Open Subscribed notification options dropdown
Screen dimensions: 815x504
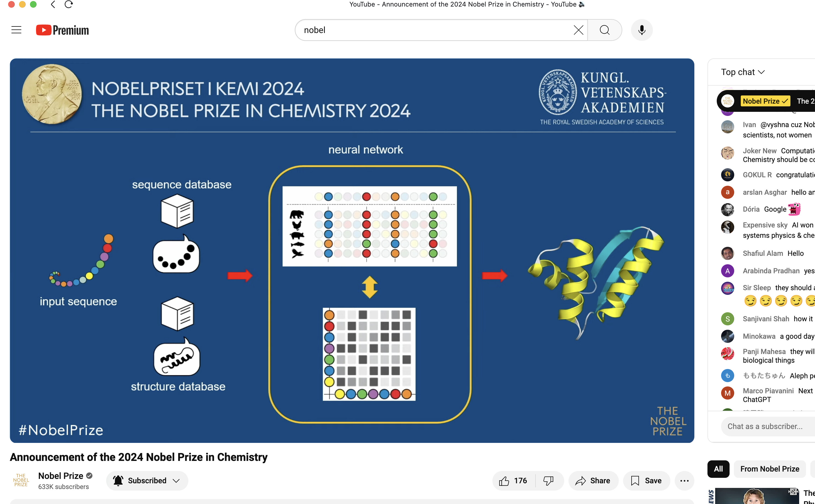coord(147,481)
